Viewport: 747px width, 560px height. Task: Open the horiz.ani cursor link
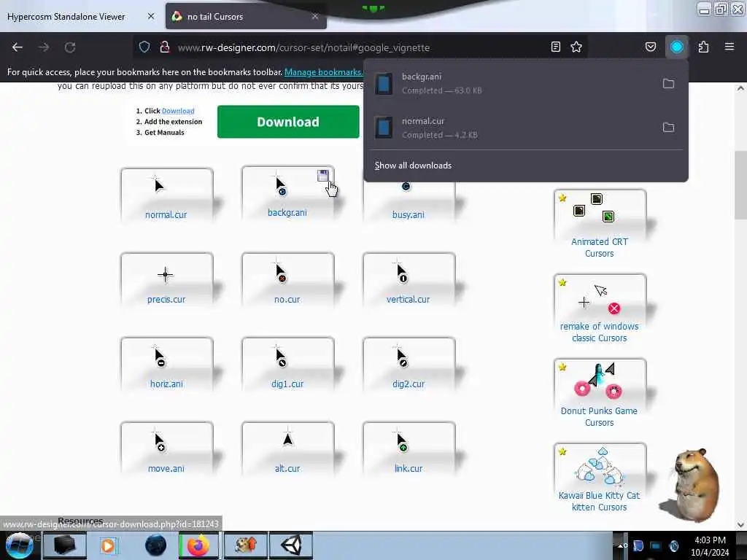pos(166,384)
